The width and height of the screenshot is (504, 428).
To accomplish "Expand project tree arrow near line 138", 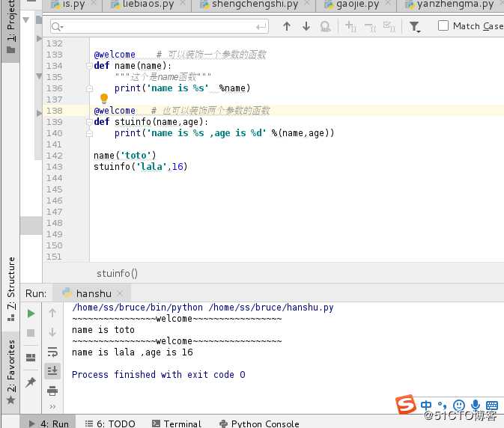I will point(39,113).
